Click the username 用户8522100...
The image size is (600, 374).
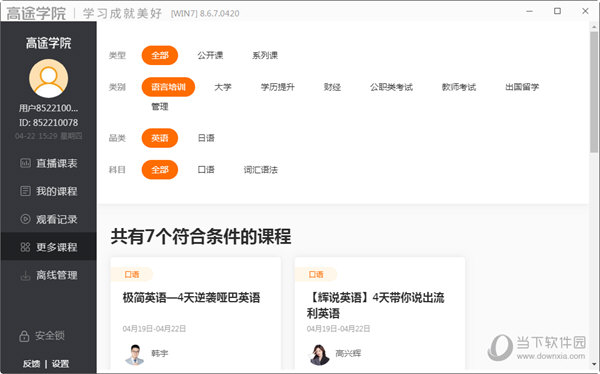click(49, 108)
